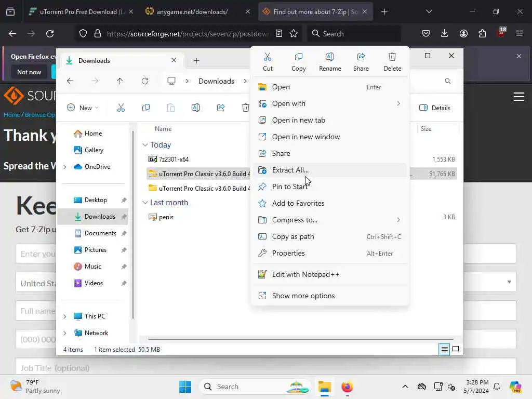This screenshot has height=399, width=532.
Task: Open Properties from context menu
Action: tap(330, 253)
